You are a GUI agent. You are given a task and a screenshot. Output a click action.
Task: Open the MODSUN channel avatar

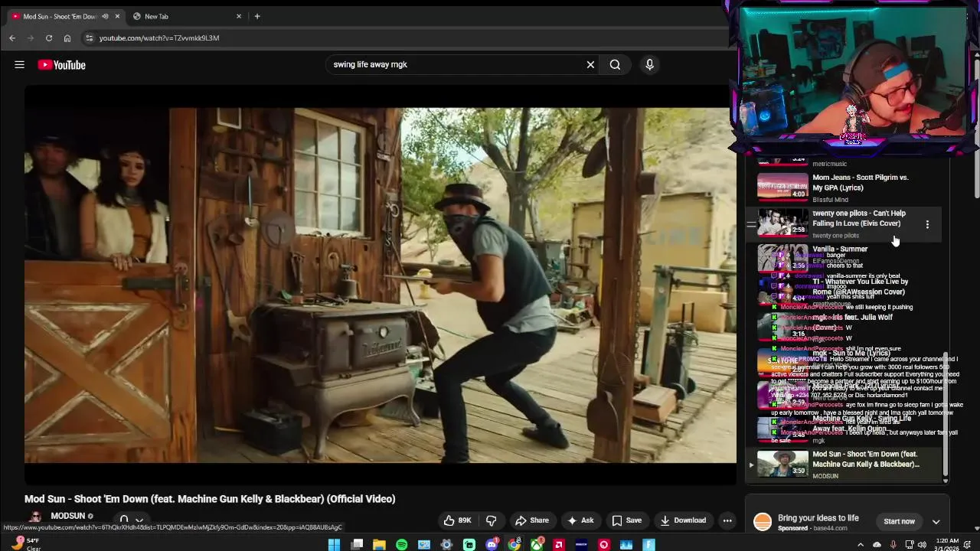34,518
